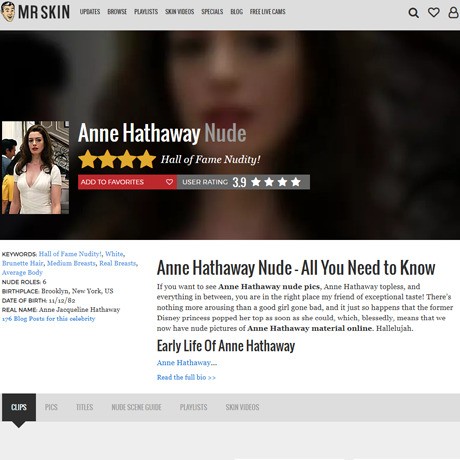
Task: Click the heart favorites icon in header
Action: pos(434,12)
